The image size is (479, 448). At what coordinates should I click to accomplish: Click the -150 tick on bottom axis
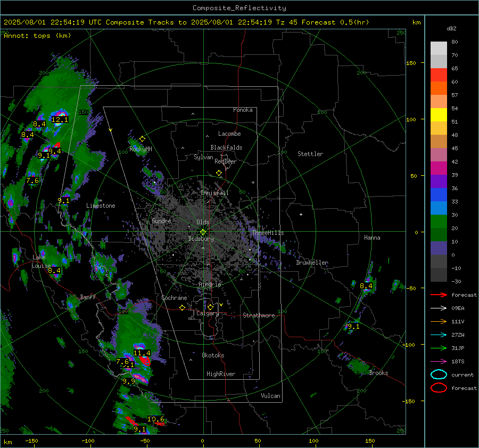(x=31, y=441)
